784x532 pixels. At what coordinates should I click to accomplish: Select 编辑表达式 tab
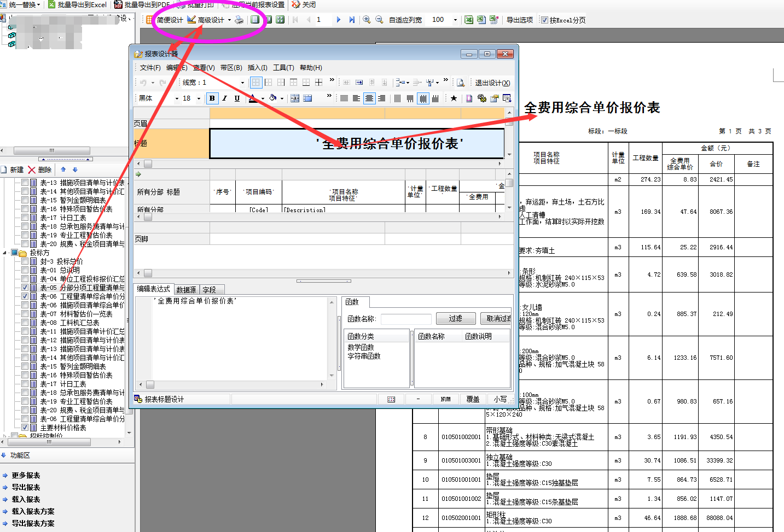coord(153,289)
